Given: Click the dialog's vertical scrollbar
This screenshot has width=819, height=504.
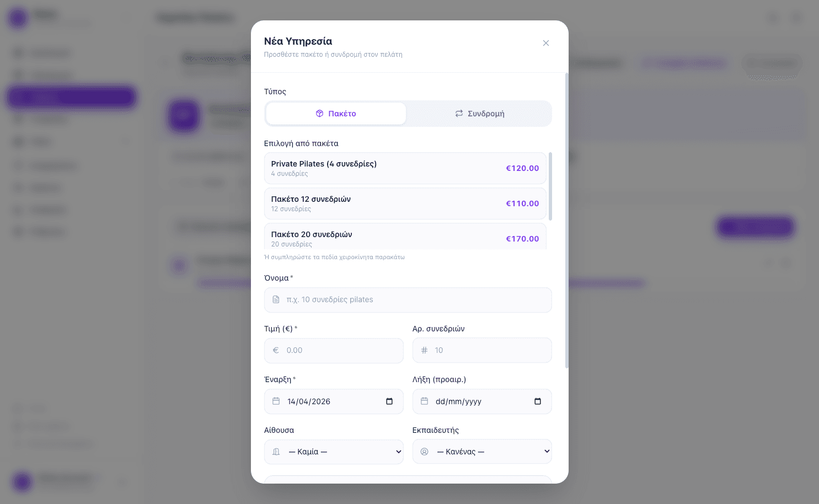Looking at the screenshot, I should click(x=566, y=221).
